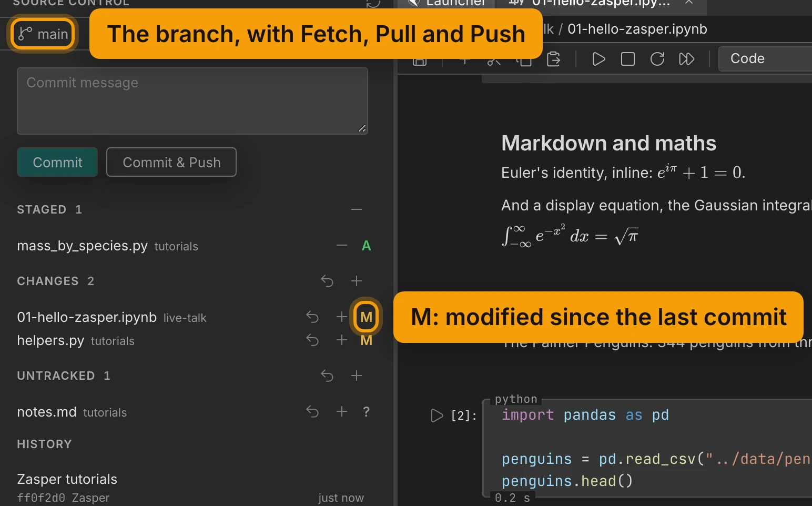The height and width of the screenshot is (506, 812).
Task: Stage notes.md with its plus icon
Action: (342, 411)
